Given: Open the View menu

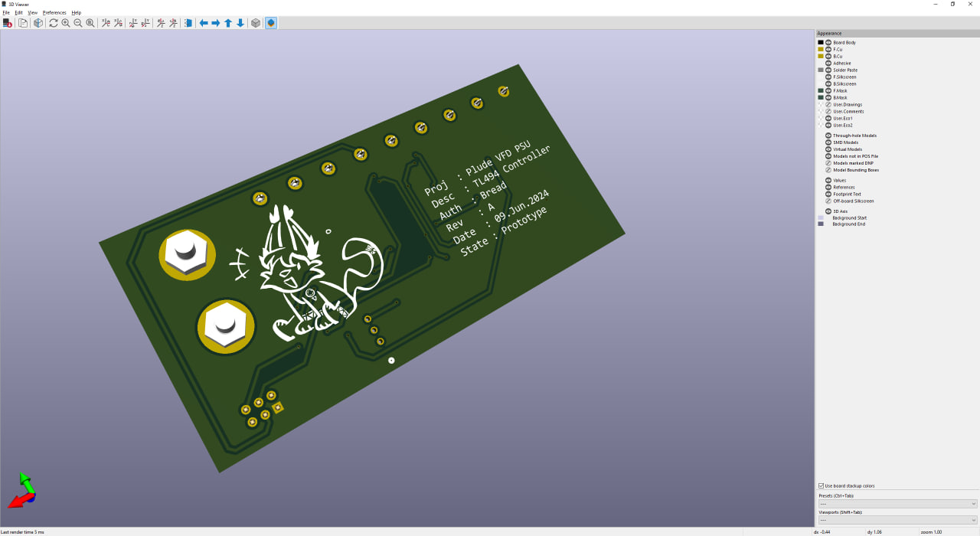Looking at the screenshot, I should (x=32, y=12).
